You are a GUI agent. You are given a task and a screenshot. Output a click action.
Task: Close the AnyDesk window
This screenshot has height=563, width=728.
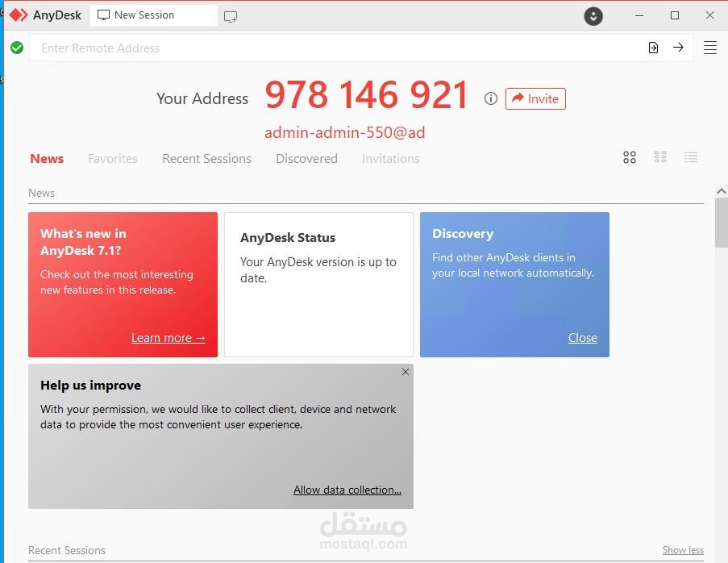[710, 15]
